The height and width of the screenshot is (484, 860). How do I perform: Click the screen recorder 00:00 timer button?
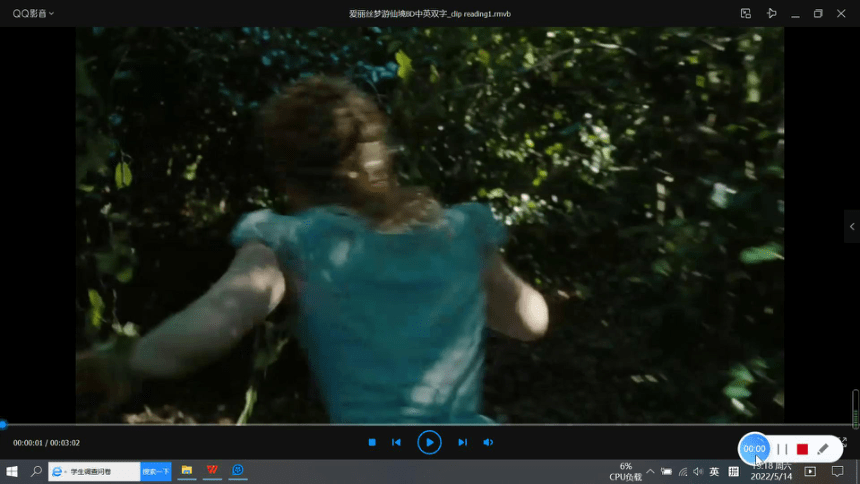pyautogui.click(x=754, y=449)
